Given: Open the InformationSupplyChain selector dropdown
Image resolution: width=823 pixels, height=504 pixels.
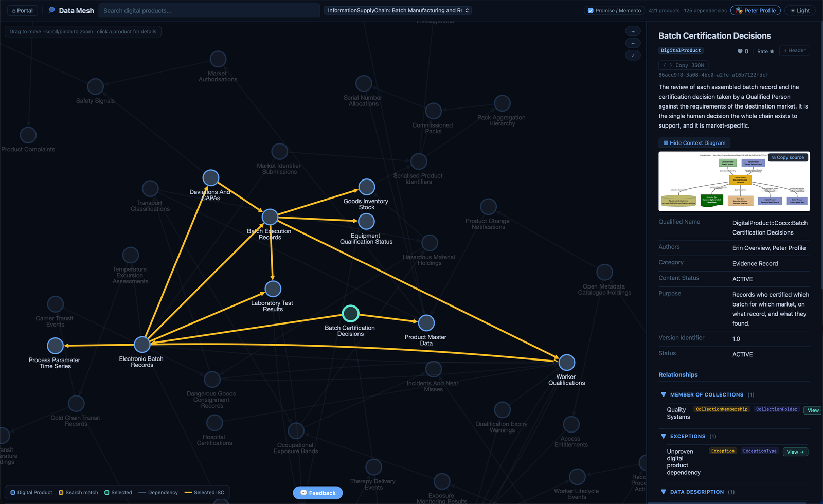Looking at the screenshot, I should point(398,10).
